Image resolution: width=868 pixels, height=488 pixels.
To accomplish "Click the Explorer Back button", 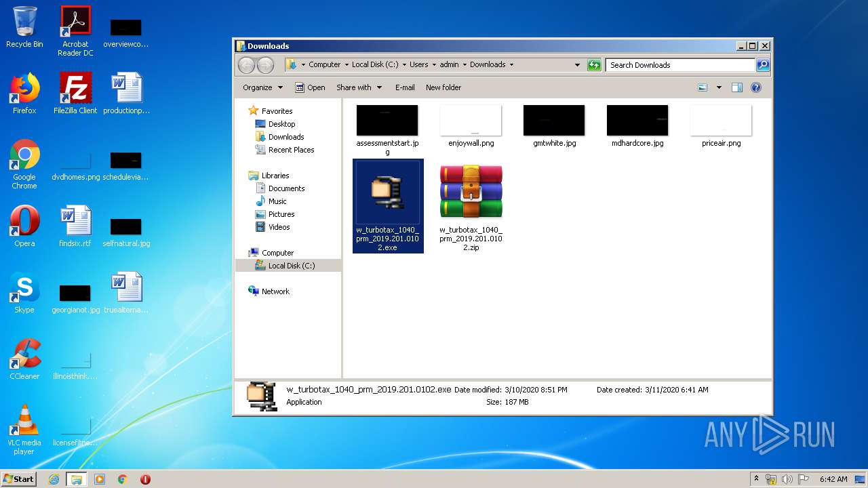I will coord(247,65).
